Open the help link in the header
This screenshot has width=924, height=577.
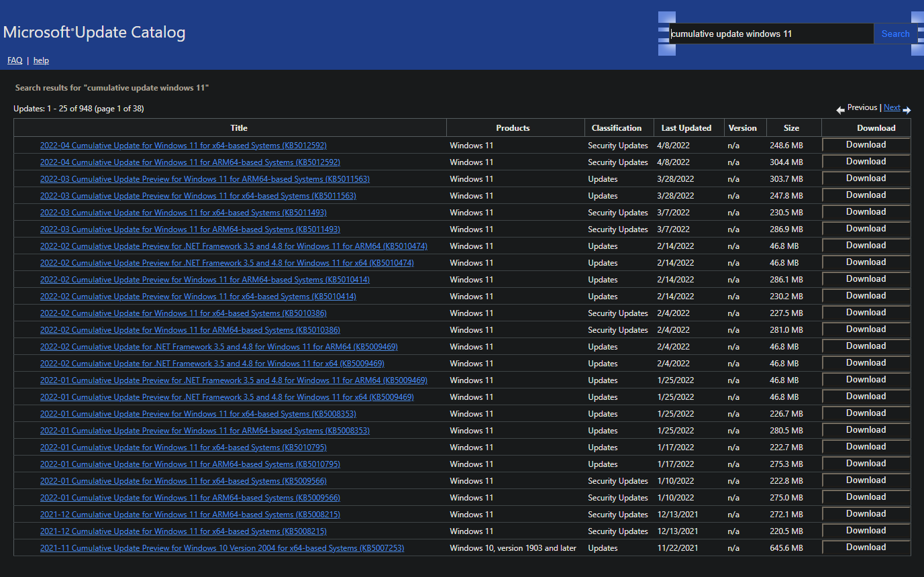41,60
